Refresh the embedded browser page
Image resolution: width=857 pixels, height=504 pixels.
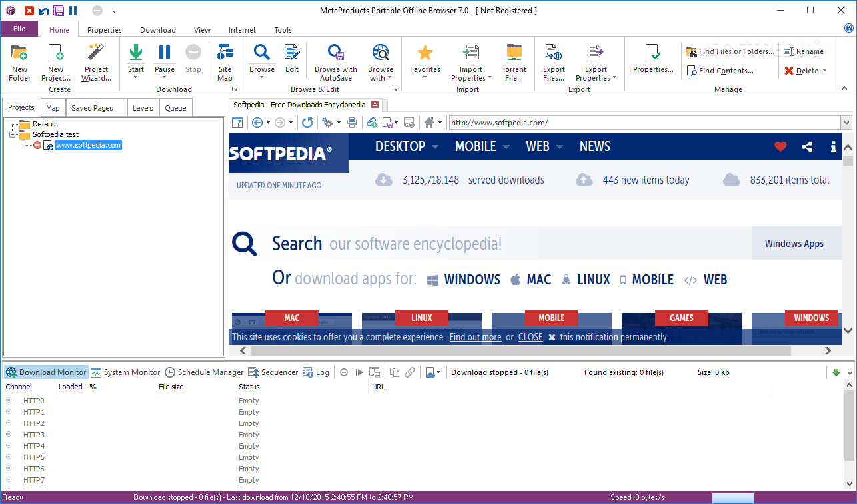click(307, 123)
